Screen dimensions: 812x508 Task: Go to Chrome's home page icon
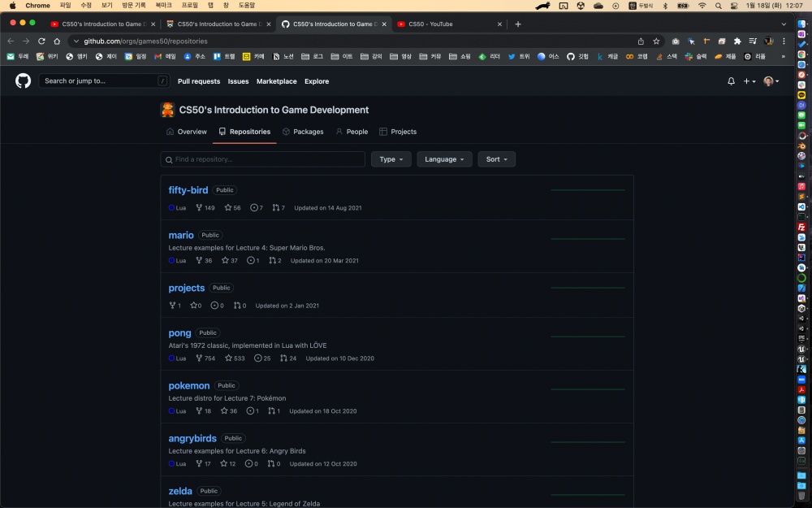[57, 41]
